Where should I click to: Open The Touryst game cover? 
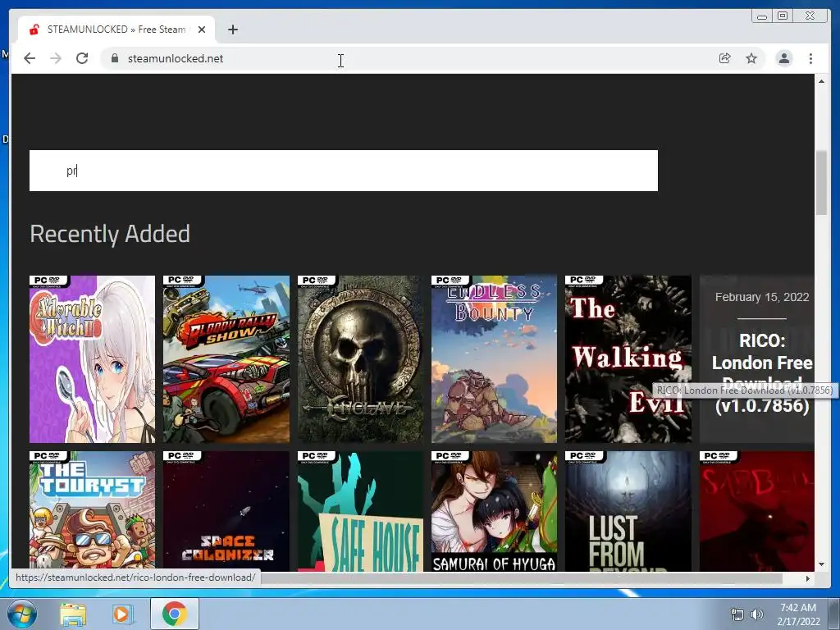coord(92,510)
